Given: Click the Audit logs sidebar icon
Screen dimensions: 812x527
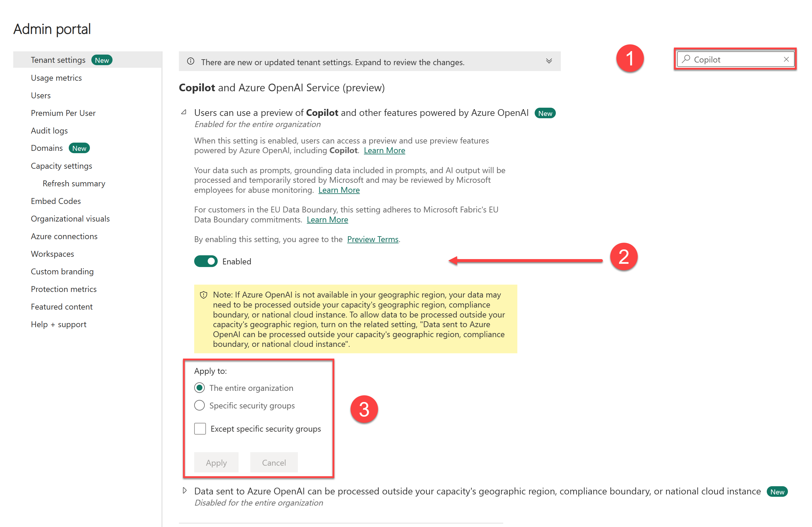Looking at the screenshot, I should 50,131.
